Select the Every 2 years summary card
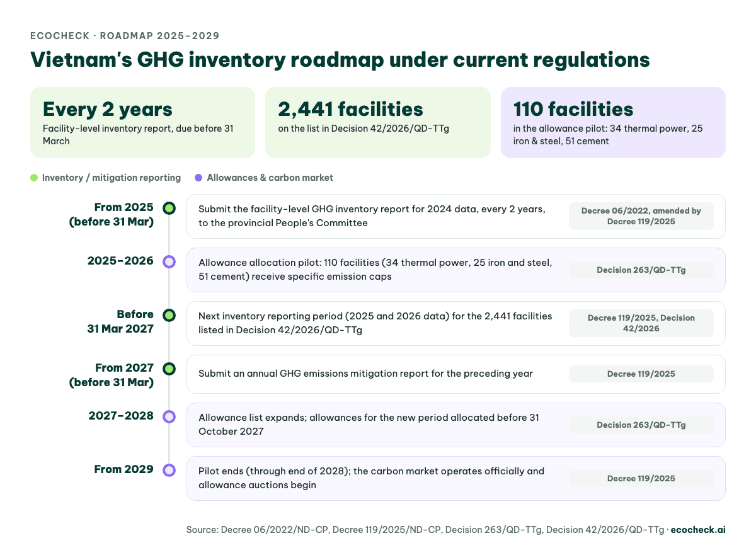This screenshot has width=756, height=555. pyautogui.click(x=142, y=122)
